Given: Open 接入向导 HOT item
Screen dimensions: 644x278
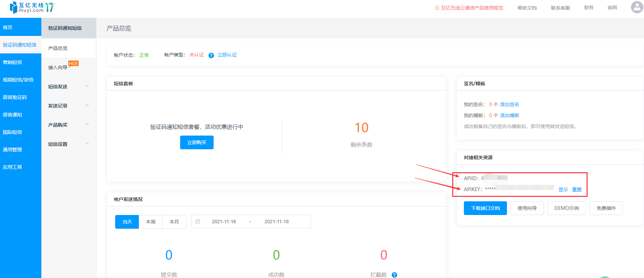Looking at the screenshot, I should (x=68, y=67).
